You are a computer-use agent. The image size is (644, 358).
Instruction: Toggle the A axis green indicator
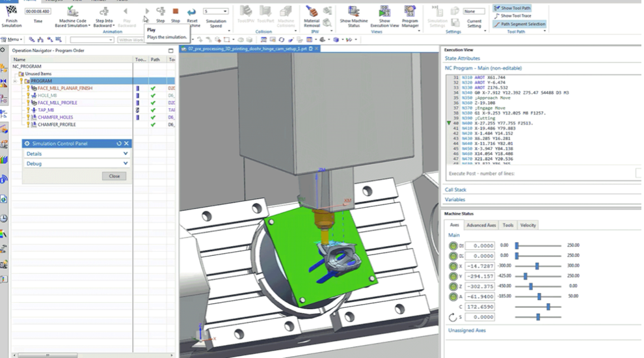point(453,296)
